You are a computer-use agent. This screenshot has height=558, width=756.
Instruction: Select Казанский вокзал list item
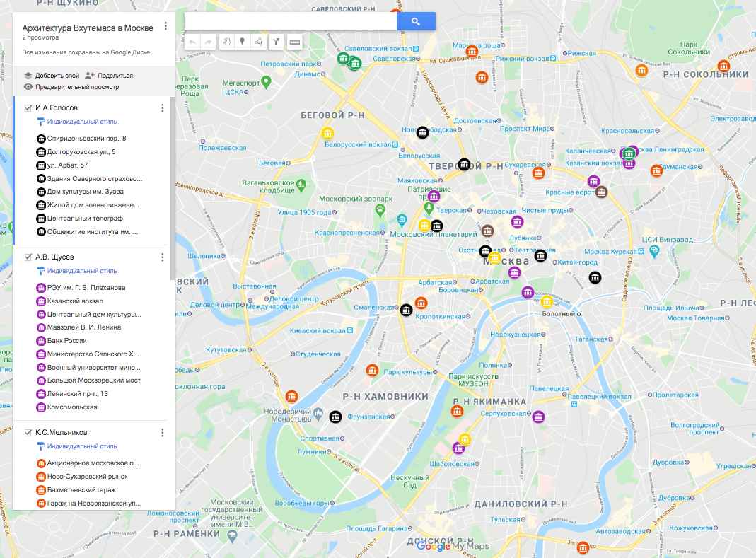[x=75, y=301]
